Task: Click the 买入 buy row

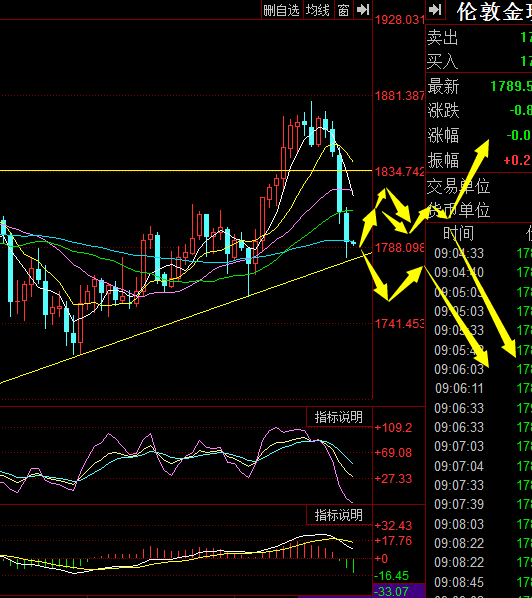Action: coord(479,61)
